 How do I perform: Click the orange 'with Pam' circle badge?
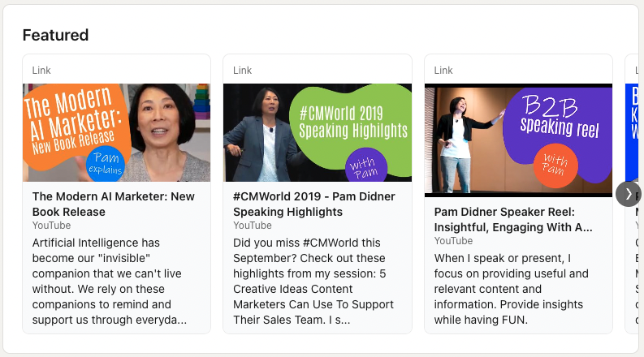coord(555,166)
